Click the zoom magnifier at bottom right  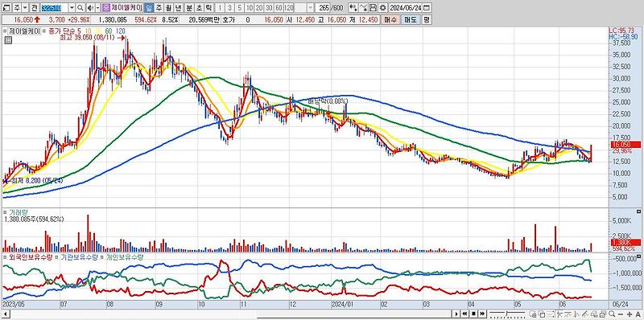[x=612, y=314]
